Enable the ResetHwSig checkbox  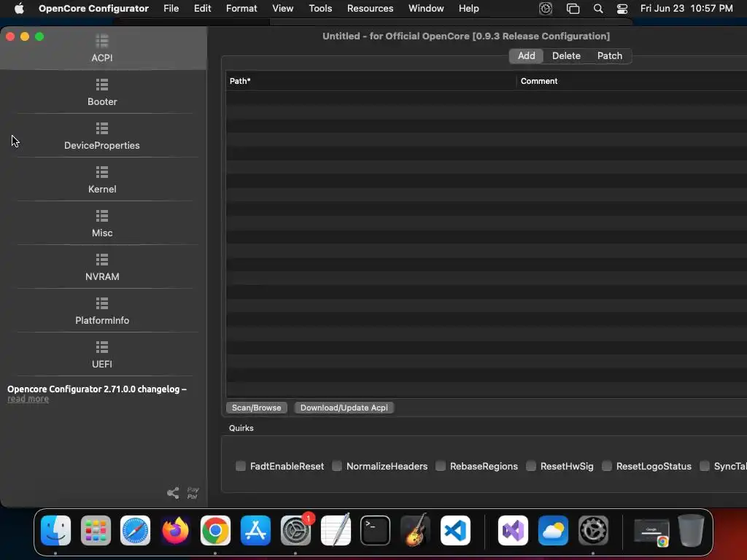531,466
